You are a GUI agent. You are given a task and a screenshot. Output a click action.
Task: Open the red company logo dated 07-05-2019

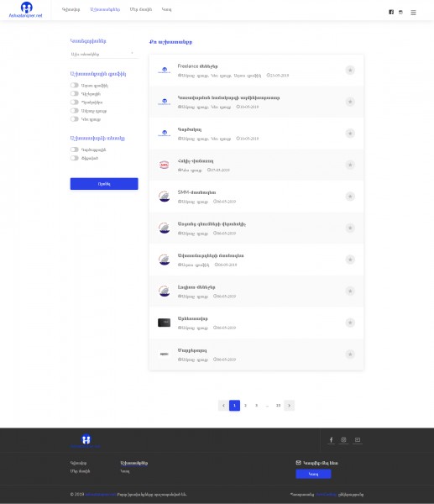tap(165, 165)
